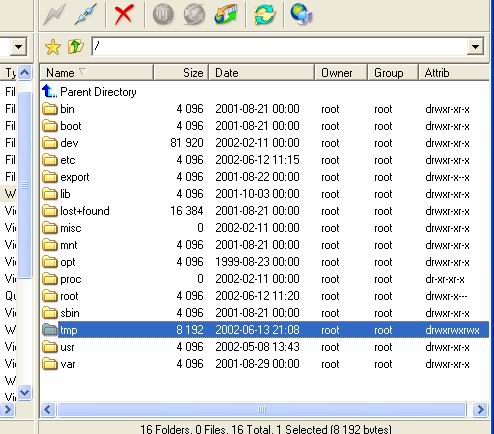Click the disconnect plug icon
Viewport: 494px width, 434px height.
(x=85, y=15)
